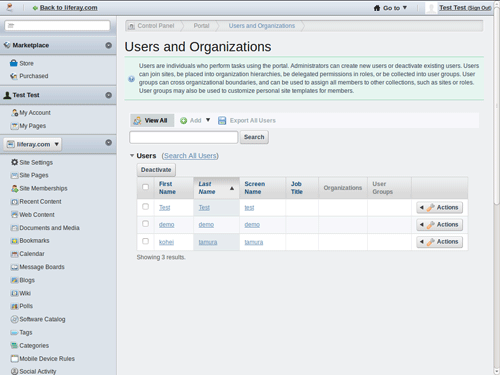Select the checkbox for user kohei
The width and height of the screenshot is (500, 375).
pyautogui.click(x=145, y=241)
